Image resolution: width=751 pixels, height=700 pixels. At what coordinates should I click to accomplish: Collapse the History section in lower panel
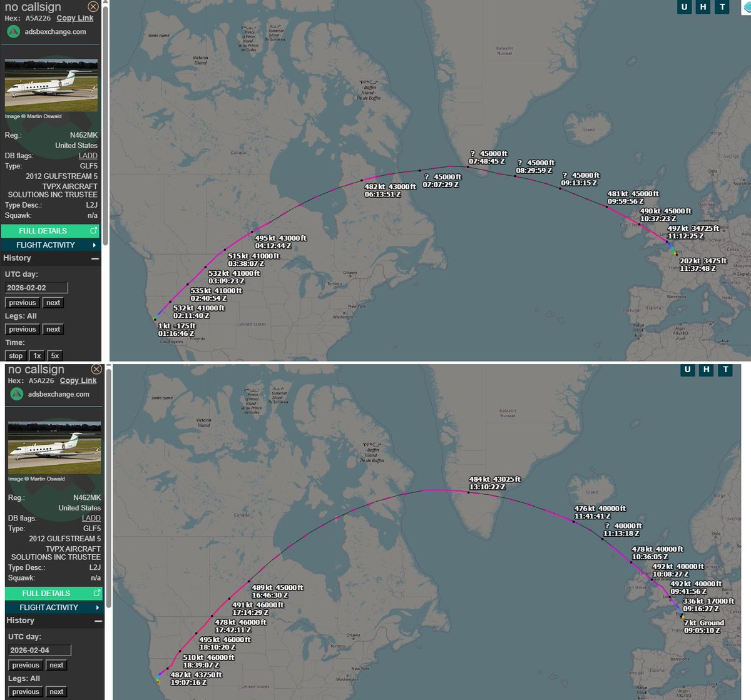click(x=98, y=621)
